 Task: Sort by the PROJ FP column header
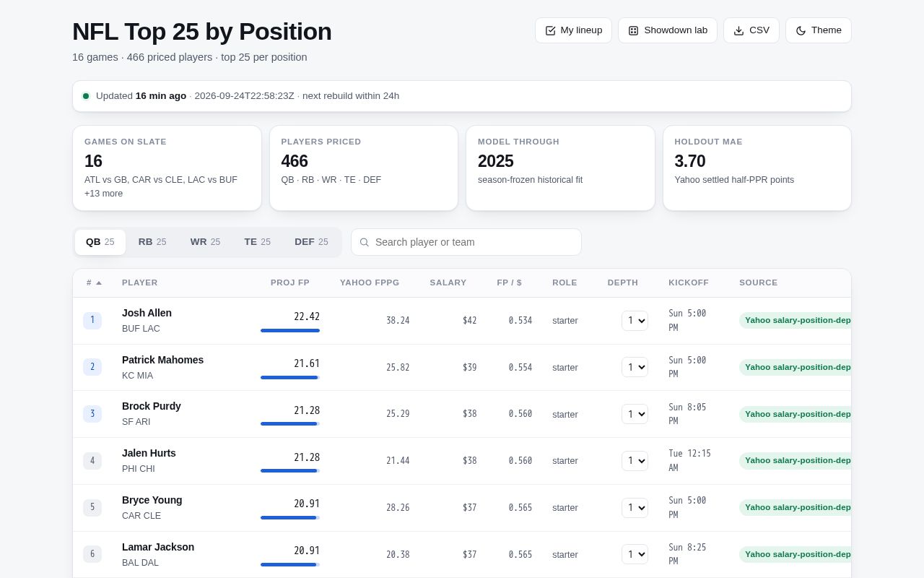tap(290, 282)
